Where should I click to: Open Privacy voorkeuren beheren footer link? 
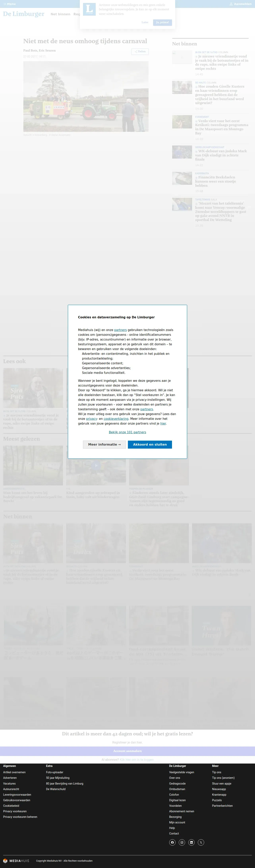[20, 817]
